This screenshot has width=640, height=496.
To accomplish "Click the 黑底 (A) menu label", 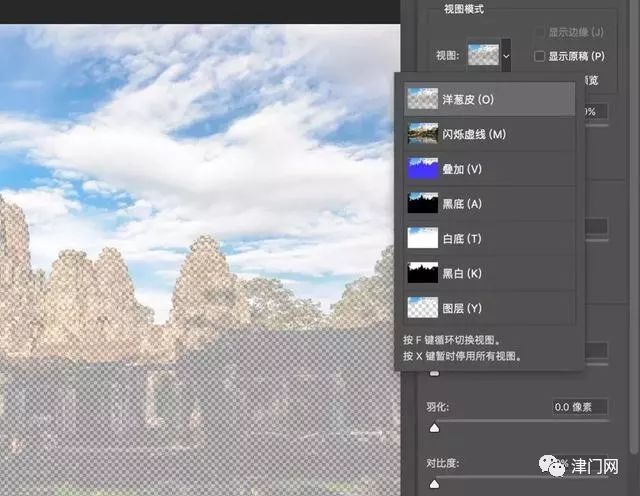I will coord(462,204).
